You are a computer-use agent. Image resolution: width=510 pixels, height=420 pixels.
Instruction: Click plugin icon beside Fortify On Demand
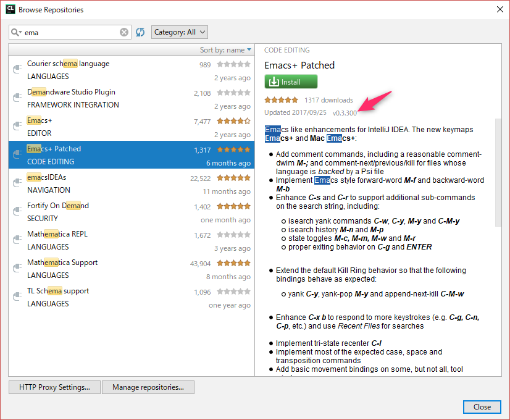click(x=17, y=211)
